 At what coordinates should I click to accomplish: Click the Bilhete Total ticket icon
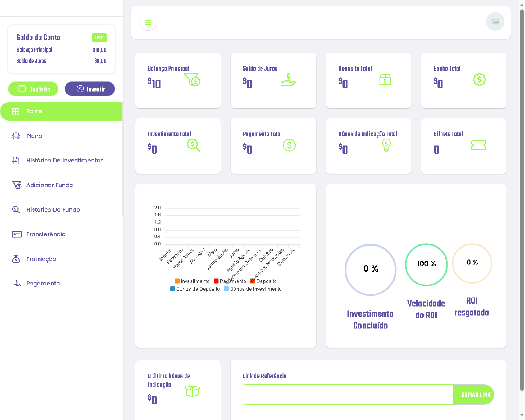pos(478,145)
